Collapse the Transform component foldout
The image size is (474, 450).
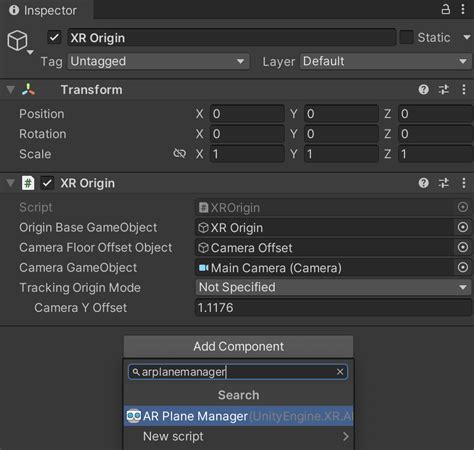[x=10, y=90]
